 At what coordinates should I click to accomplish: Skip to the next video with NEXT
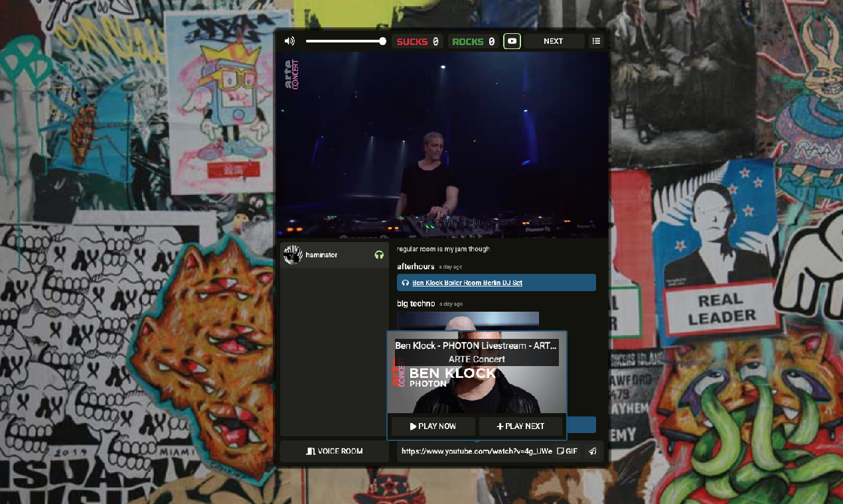click(x=554, y=40)
